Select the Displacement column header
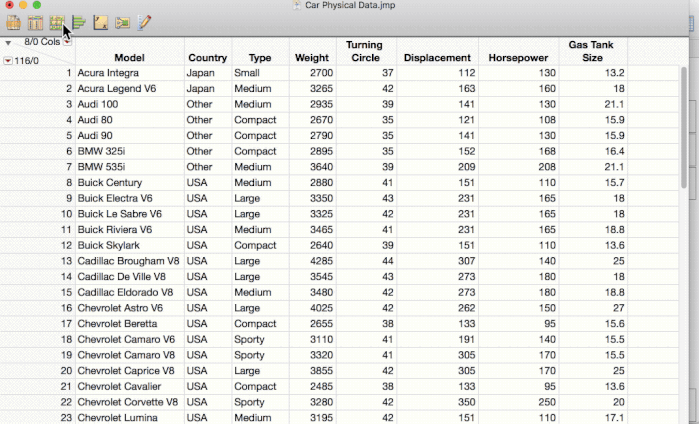This screenshot has width=699, height=424. [437, 58]
